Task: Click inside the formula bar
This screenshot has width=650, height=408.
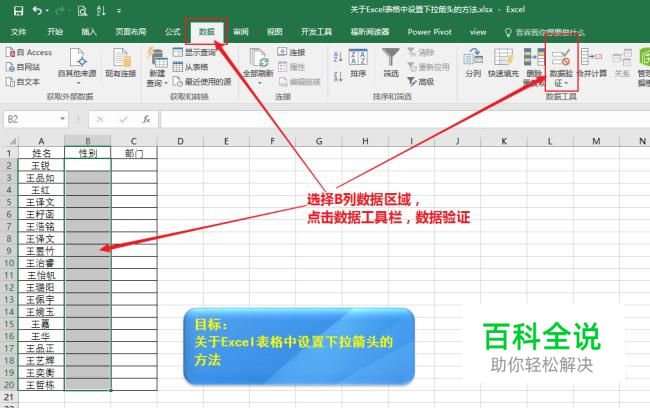Action: click(405, 119)
